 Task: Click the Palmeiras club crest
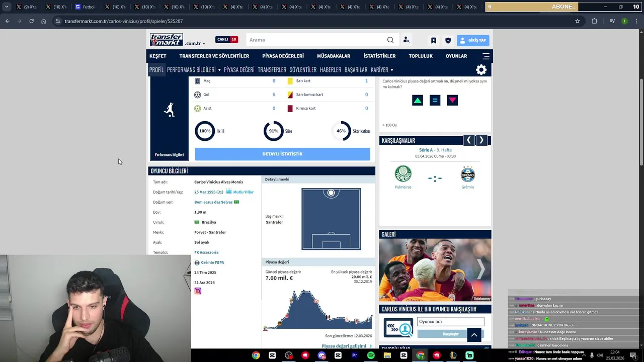point(403,173)
